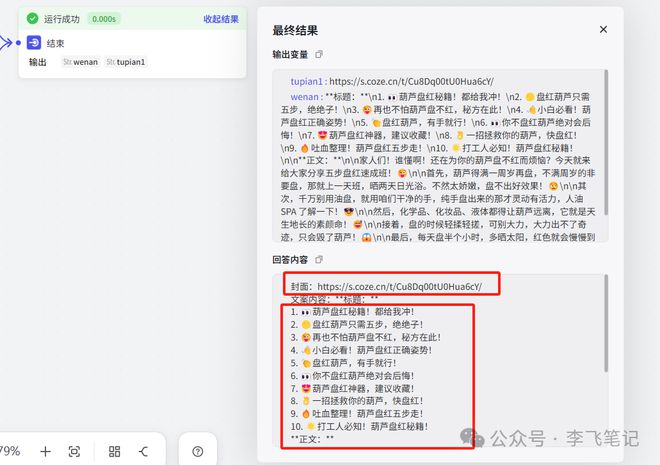Open help via the question mark icon
This screenshot has width=660, height=465.
pyautogui.click(x=198, y=452)
